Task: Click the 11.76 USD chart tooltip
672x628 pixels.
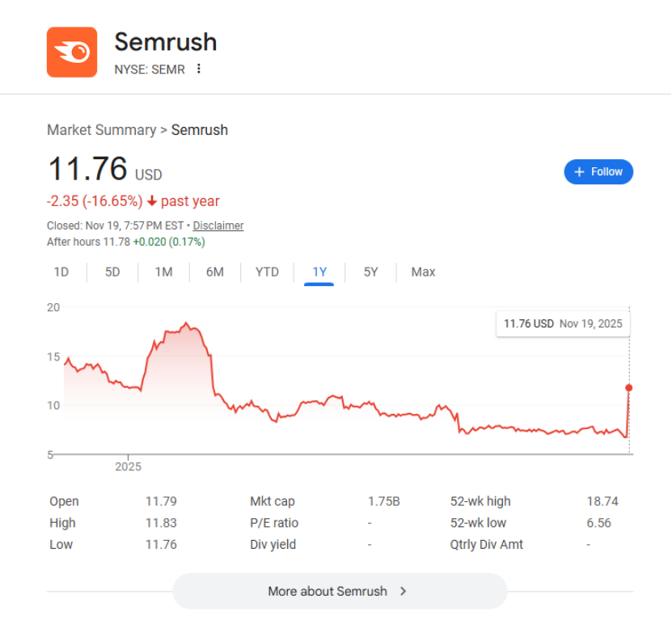Action: pos(563,323)
